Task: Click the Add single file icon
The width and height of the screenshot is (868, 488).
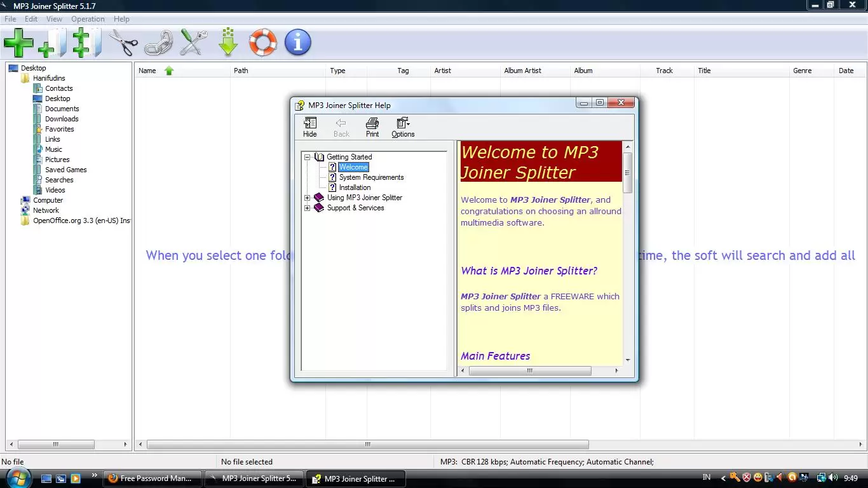Action: pos(52,42)
